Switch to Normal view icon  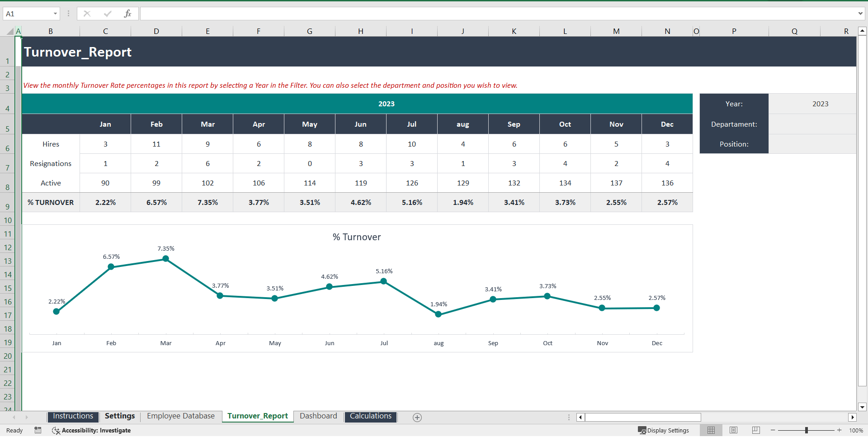711,430
